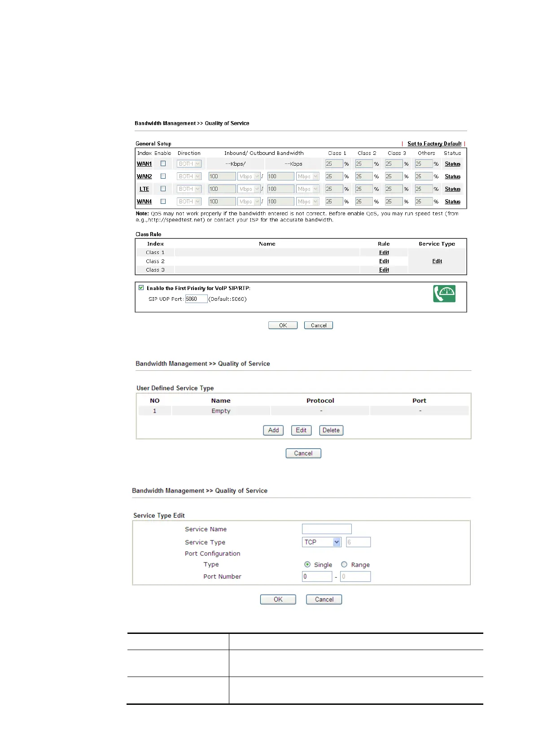Delete the selected user defined service

pyautogui.click(x=331, y=430)
